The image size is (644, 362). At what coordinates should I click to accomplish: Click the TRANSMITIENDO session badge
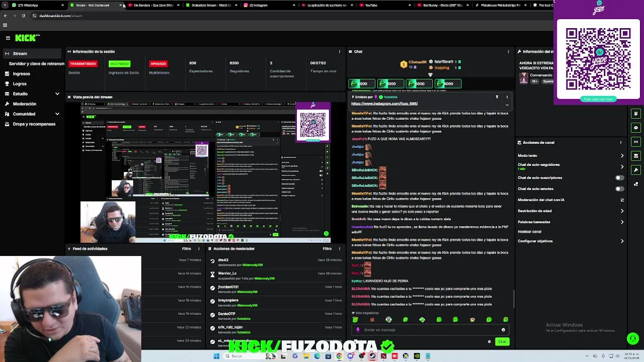pyautogui.click(x=83, y=64)
